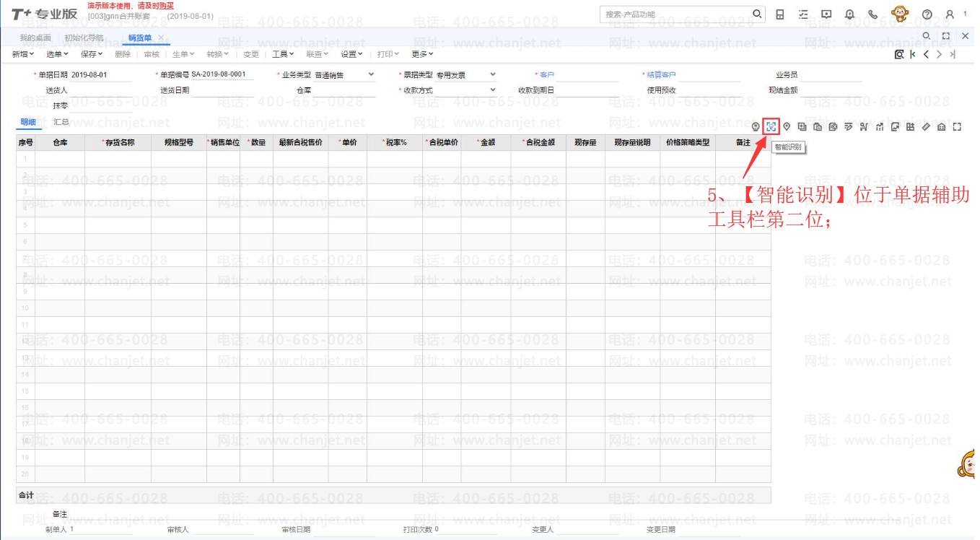This screenshot has height=540, width=980.
Task: Click the 存货名称 column header
Action: [118, 143]
